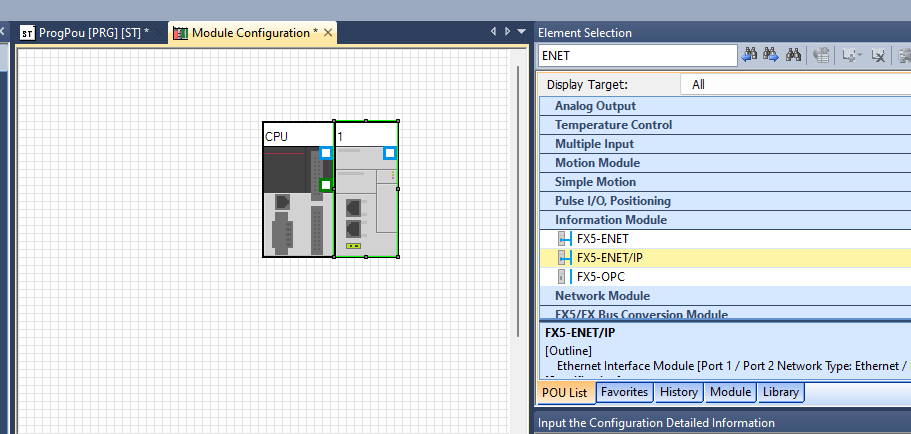
Task: Expand the Motion Module category
Action: point(597,163)
